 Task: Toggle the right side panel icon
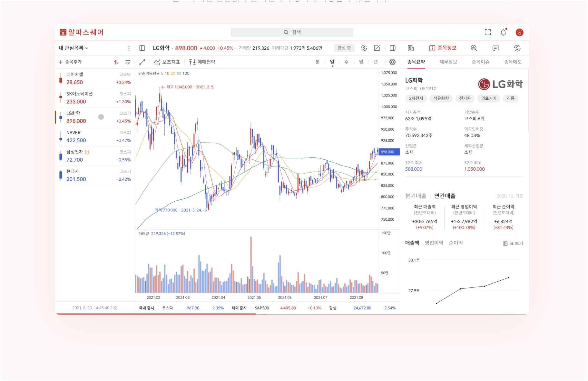pyautogui.click(x=393, y=48)
